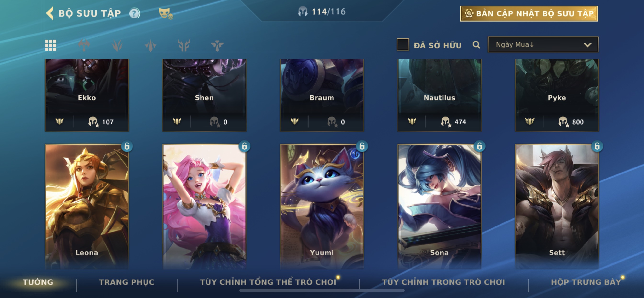Open the Ngày Mua sort dropdown
Image resolution: width=644 pixels, height=298 pixels.
coord(543,45)
